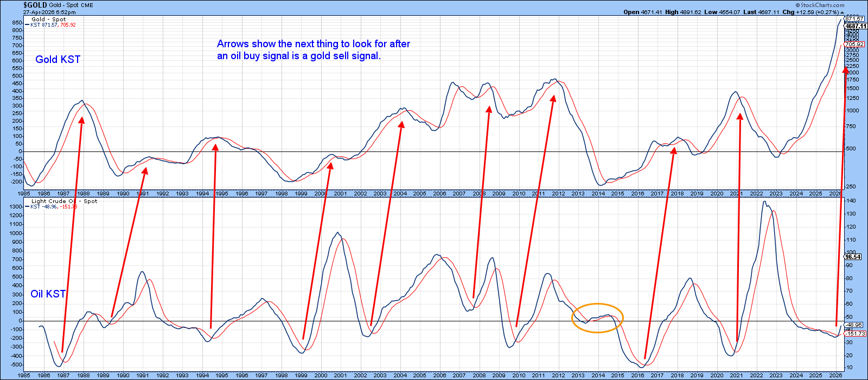Click the -48.96 value tag on oil panel
868x380 pixels.
[854, 325]
